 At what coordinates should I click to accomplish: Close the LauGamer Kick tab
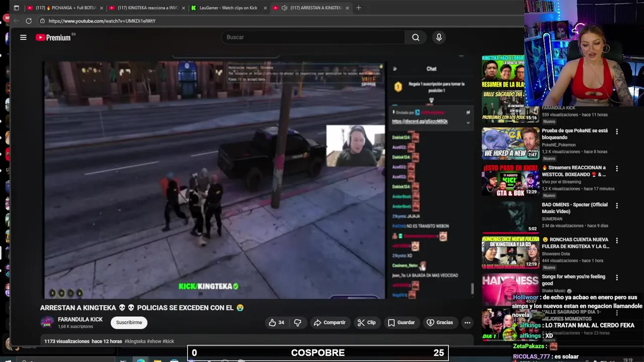tap(265, 8)
